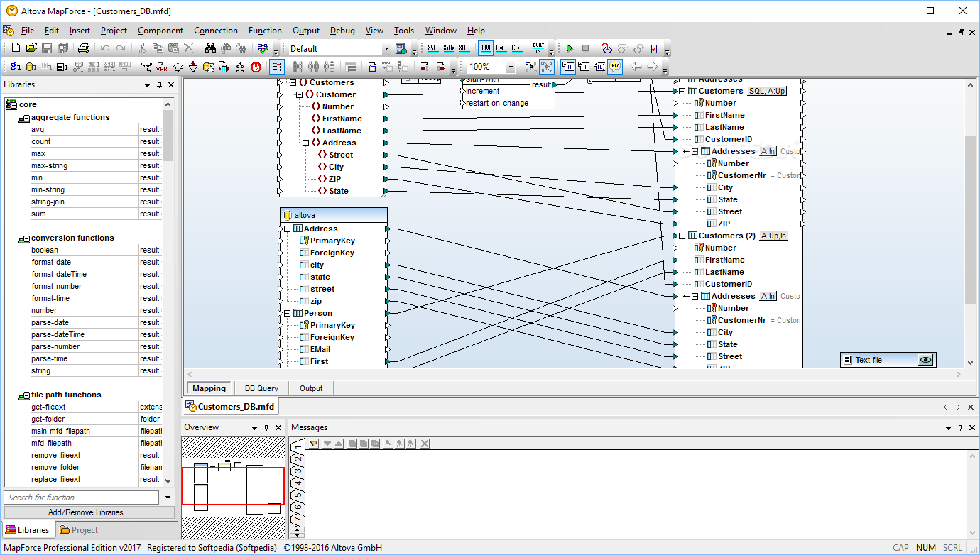Open the Component menu

160,31
